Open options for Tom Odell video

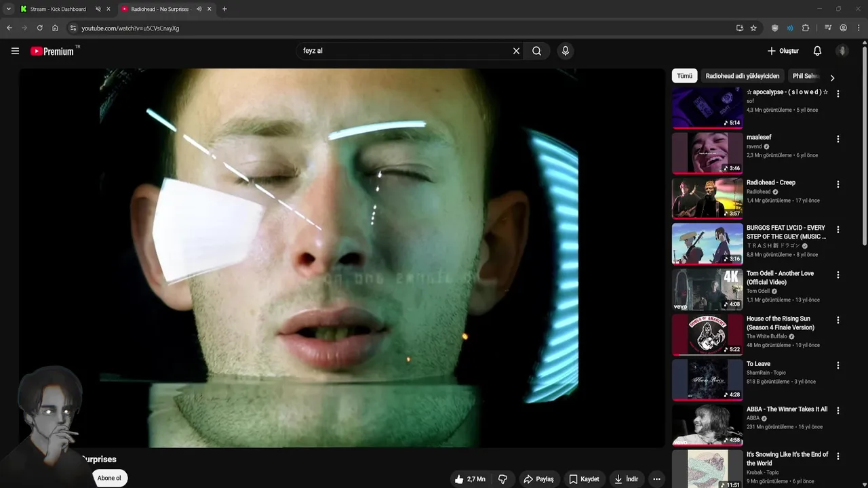pyautogui.click(x=838, y=275)
